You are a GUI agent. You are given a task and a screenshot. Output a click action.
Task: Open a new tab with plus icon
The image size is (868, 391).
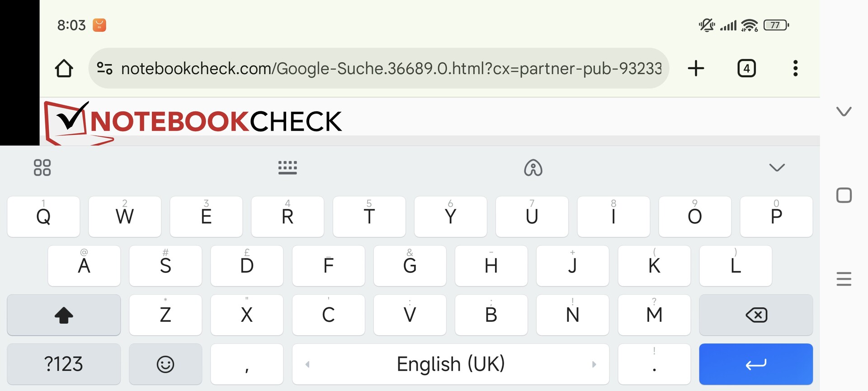696,69
